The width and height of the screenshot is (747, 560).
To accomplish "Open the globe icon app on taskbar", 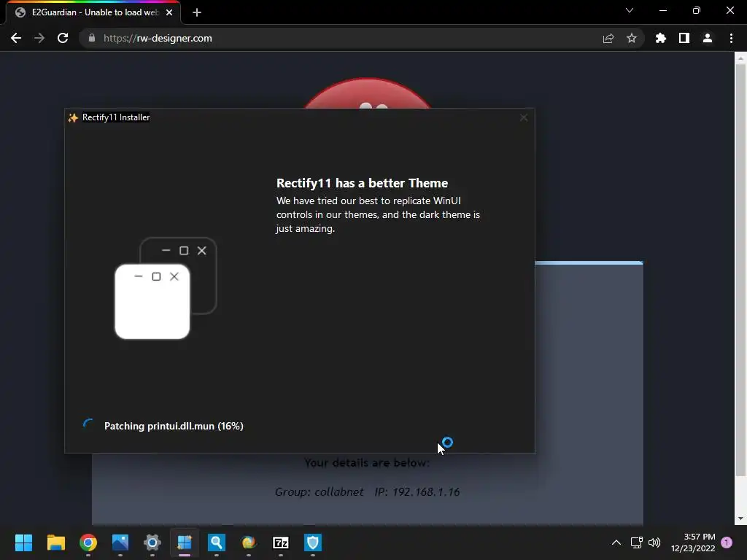I will point(248,542).
